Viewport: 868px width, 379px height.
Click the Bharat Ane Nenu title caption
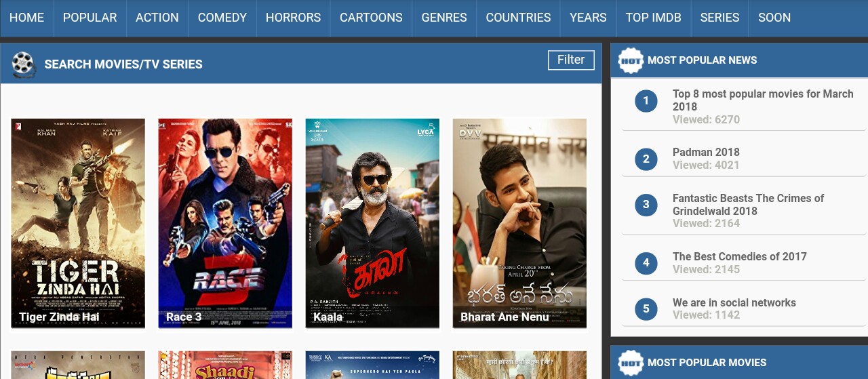[505, 317]
